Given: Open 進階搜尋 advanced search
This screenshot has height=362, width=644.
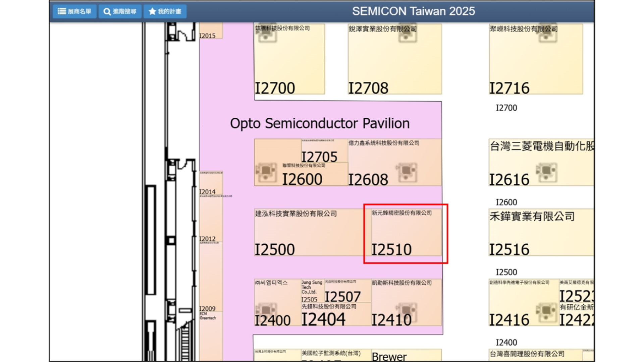Looking at the screenshot, I should 120,11.
